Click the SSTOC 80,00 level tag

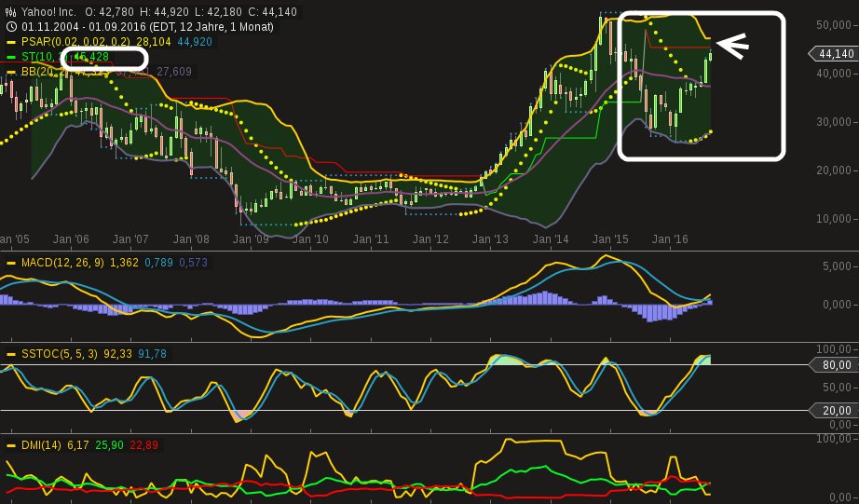click(x=834, y=365)
